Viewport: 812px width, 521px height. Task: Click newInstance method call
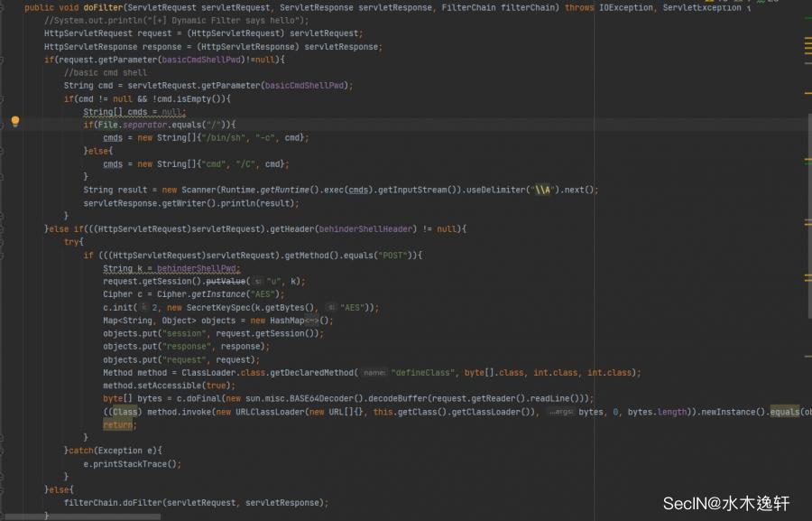point(731,413)
